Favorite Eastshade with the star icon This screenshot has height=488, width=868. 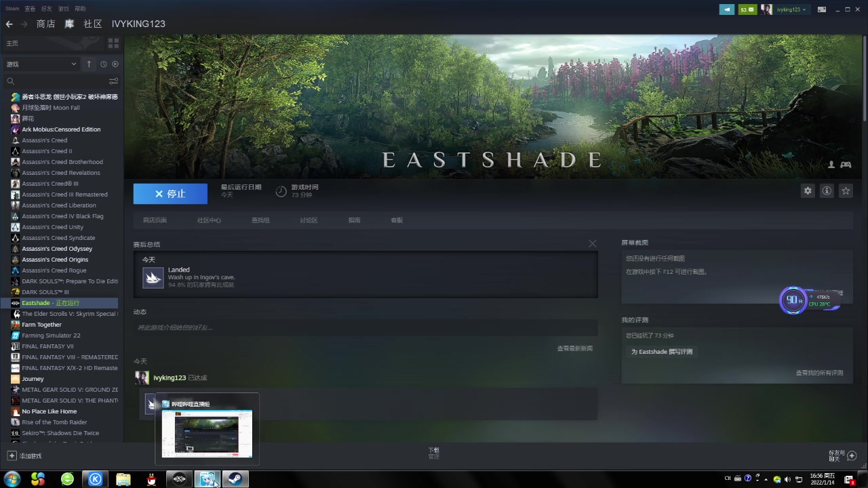[x=846, y=191]
